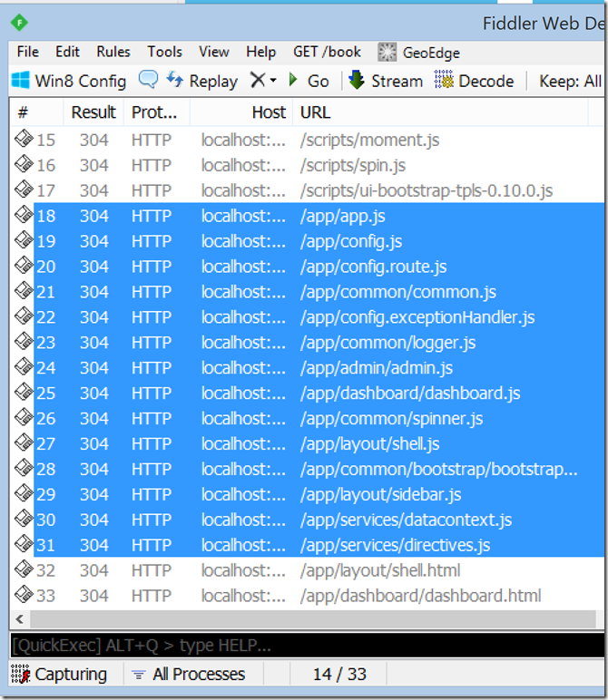This screenshot has height=700, width=608.
Task: Select session 16 /scripts/spin.js
Action: [x=308, y=166]
